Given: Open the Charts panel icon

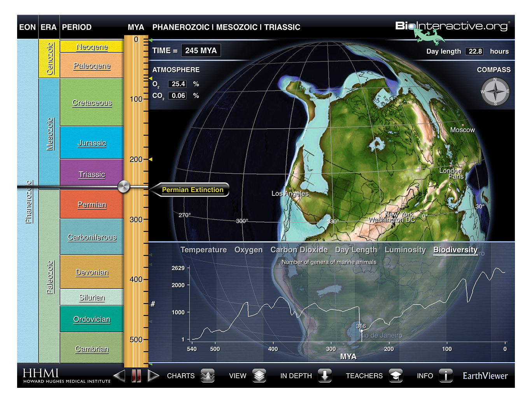Looking at the screenshot, I should (208, 376).
